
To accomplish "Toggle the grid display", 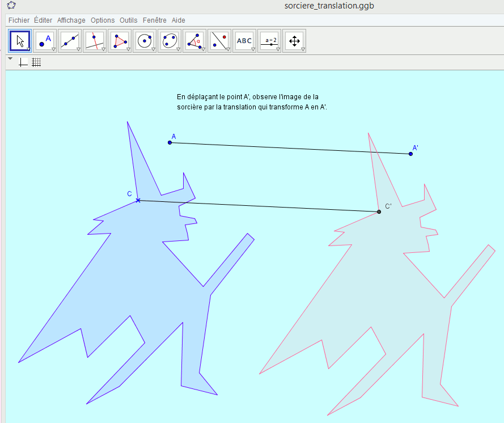I will click(x=36, y=62).
